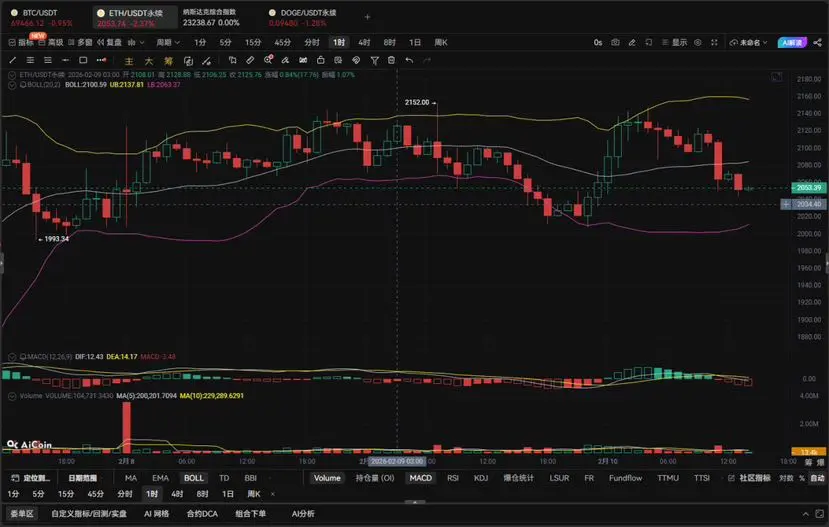
Task: Select the rectangle shape drawing tool
Action: coord(83,60)
